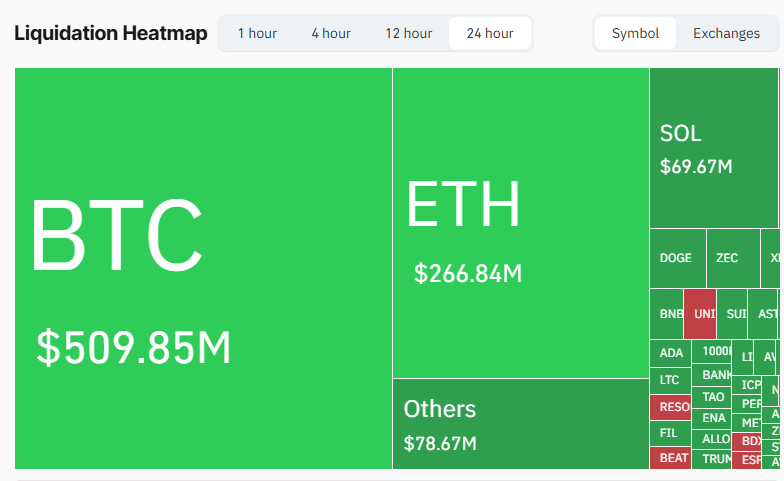Click the SOL $69.67M tile

[x=713, y=148]
